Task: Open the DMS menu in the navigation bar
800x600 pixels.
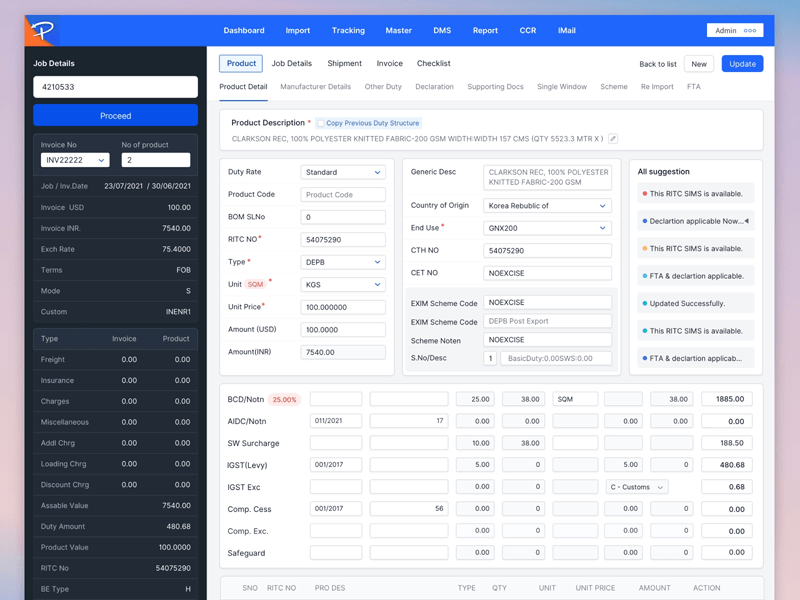Action: (x=441, y=30)
